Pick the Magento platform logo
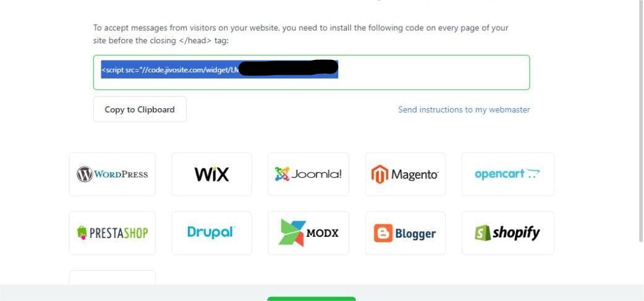The width and height of the screenshot is (644, 301). click(x=405, y=174)
